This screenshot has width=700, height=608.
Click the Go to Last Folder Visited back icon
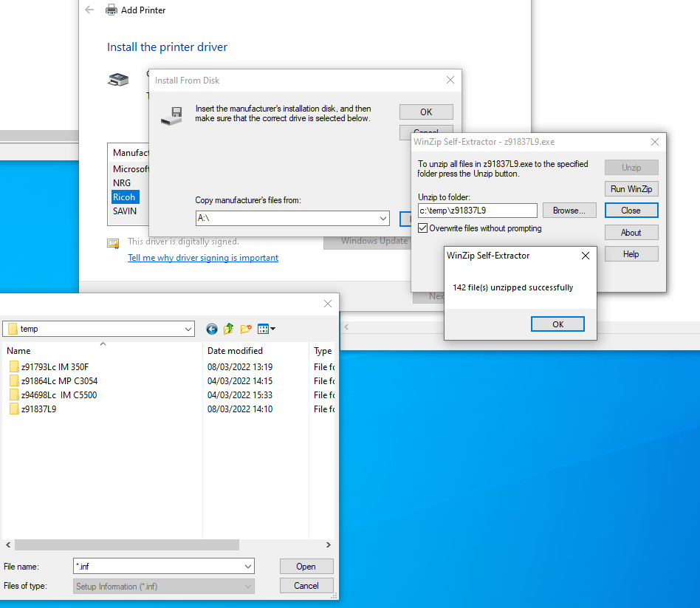(212, 329)
